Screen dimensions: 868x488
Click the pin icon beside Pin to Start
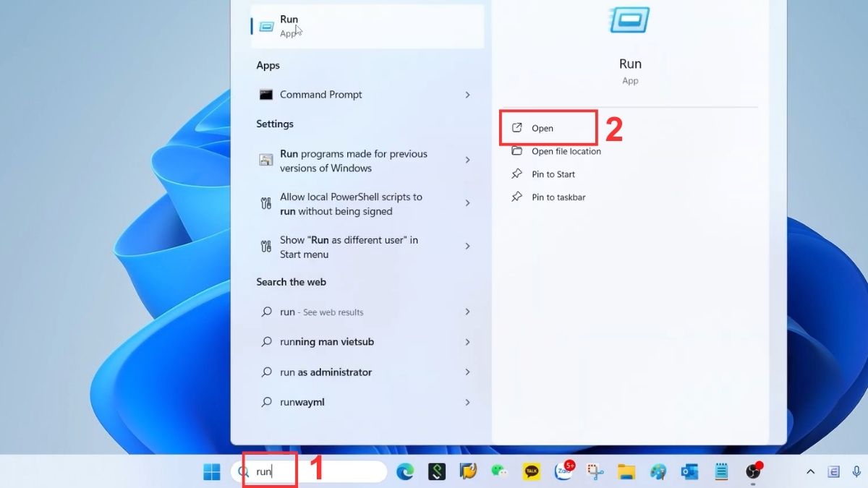click(x=516, y=174)
